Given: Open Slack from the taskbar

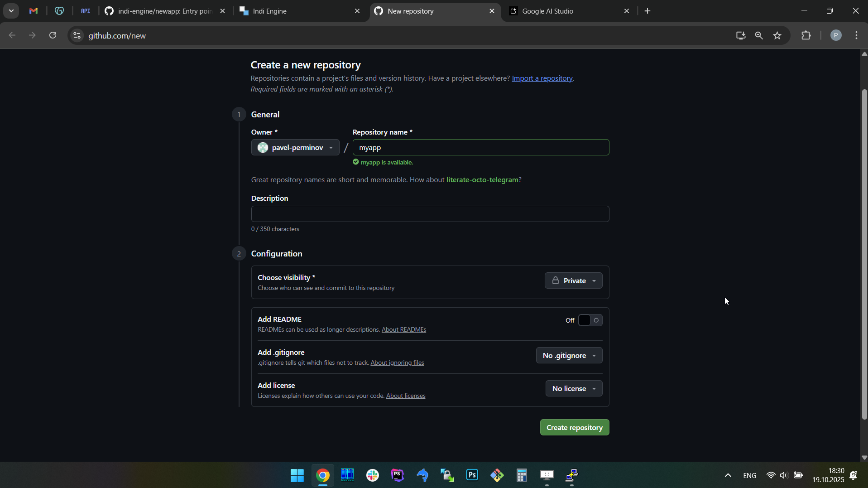Looking at the screenshot, I should pyautogui.click(x=373, y=475).
